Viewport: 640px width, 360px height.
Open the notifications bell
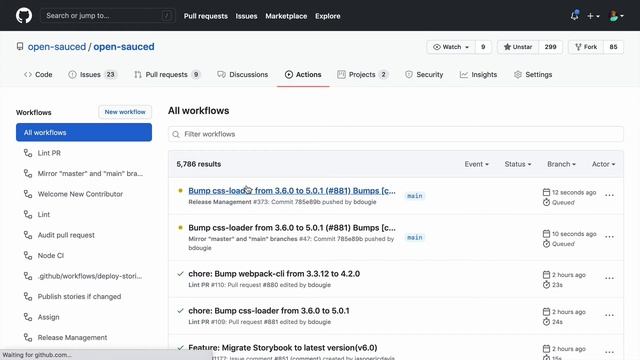574,16
